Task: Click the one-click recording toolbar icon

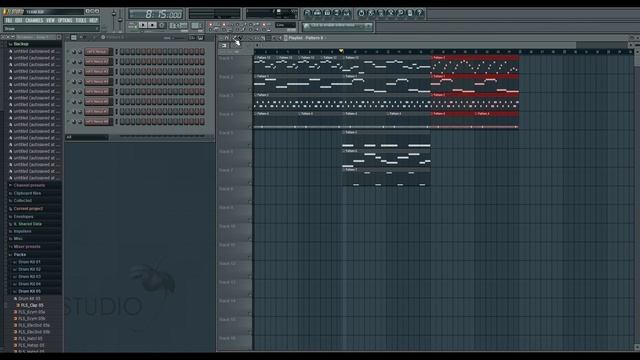Action: (400, 13)
